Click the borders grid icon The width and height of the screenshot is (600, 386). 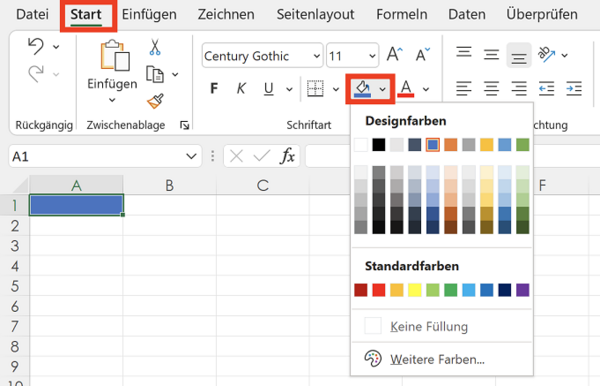coord(315,89)
